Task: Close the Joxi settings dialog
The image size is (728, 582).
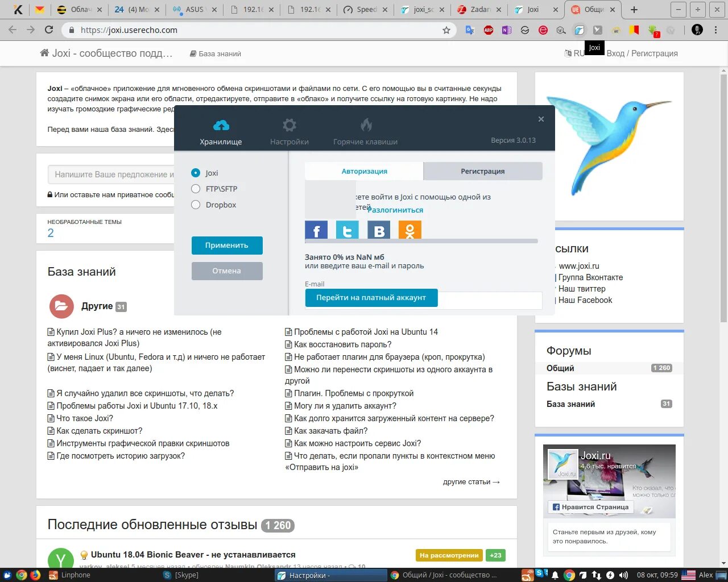Action: point(541,119)
